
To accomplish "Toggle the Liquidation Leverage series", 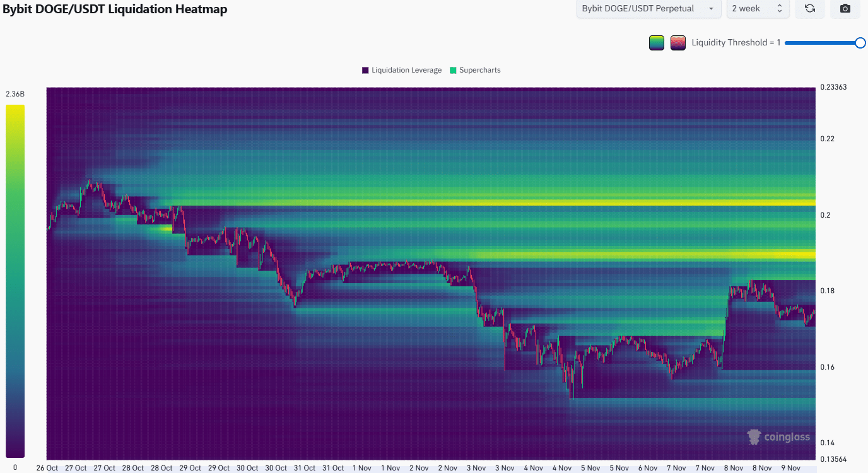I will coord(401,70).
